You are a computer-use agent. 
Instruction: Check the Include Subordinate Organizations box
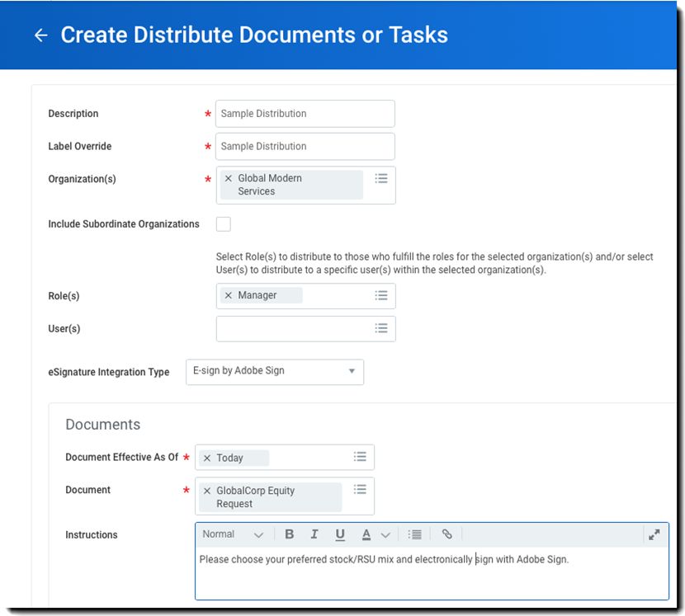point(223,223)
